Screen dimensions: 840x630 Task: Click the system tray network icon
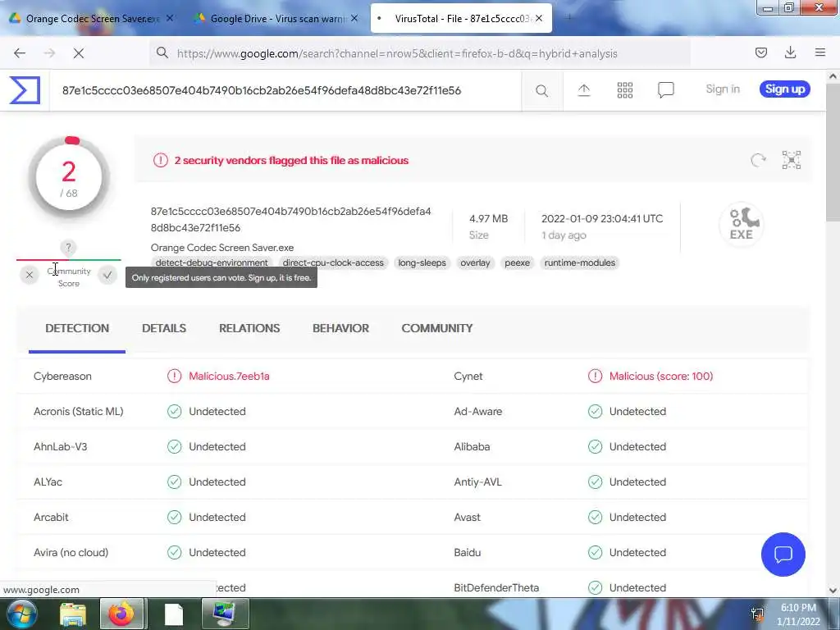[757, 614]
